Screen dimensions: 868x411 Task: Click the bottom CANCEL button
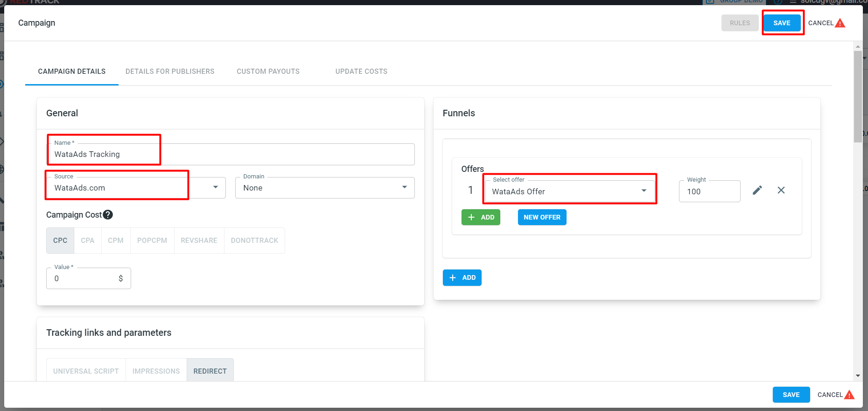point(830,395)
